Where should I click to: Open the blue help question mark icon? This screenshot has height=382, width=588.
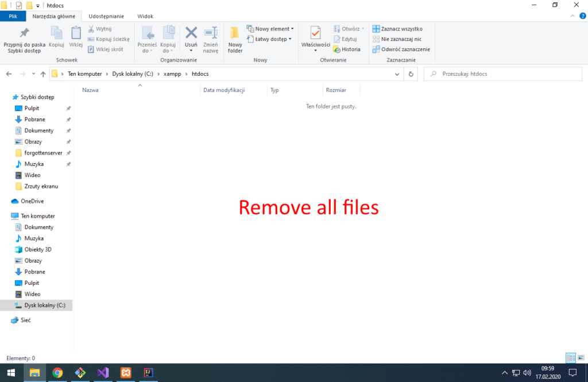click(583, 16)
